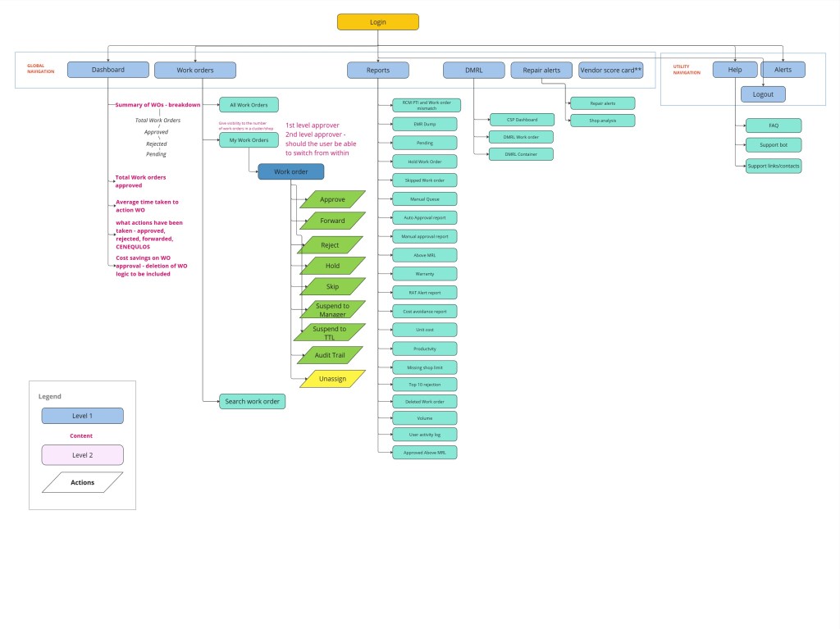Select the Level 2 legend swatch

(83, 454)
